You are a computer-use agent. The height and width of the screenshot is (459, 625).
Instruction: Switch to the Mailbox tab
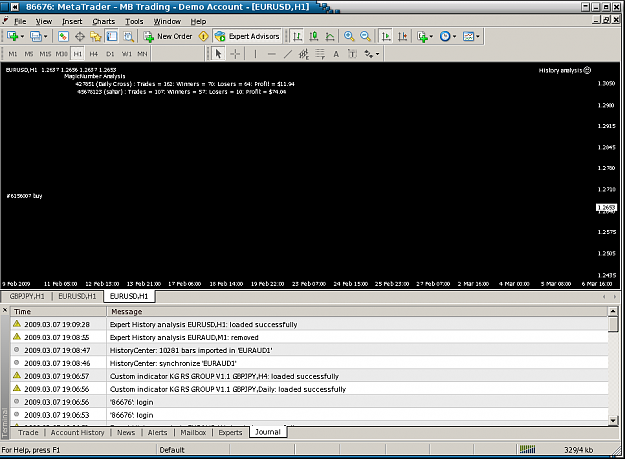(x=193, y=433)
